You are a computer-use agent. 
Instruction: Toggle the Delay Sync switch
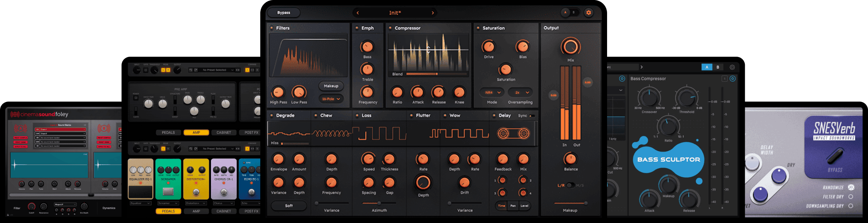(x=532, y=116)
